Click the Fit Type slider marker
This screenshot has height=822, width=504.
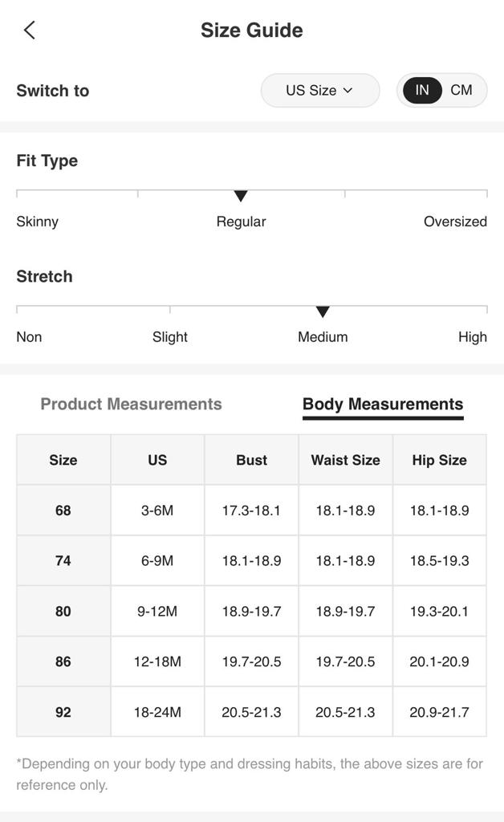[x=241, y=196]
